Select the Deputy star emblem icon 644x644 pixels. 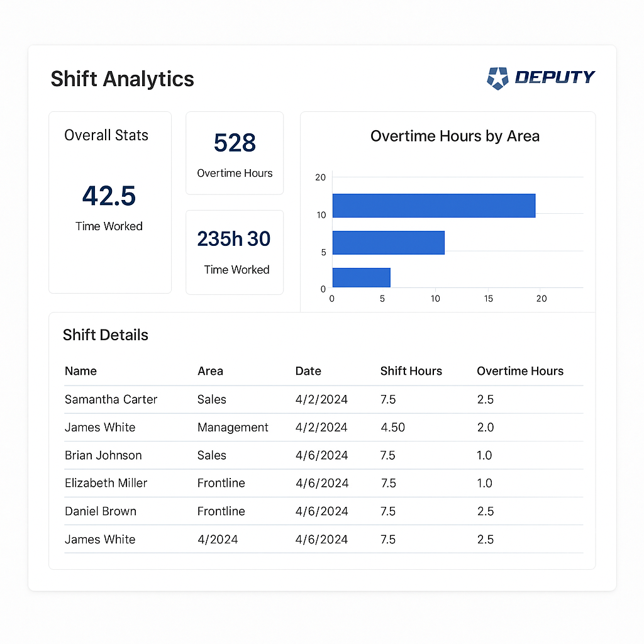tap(496, 77)
